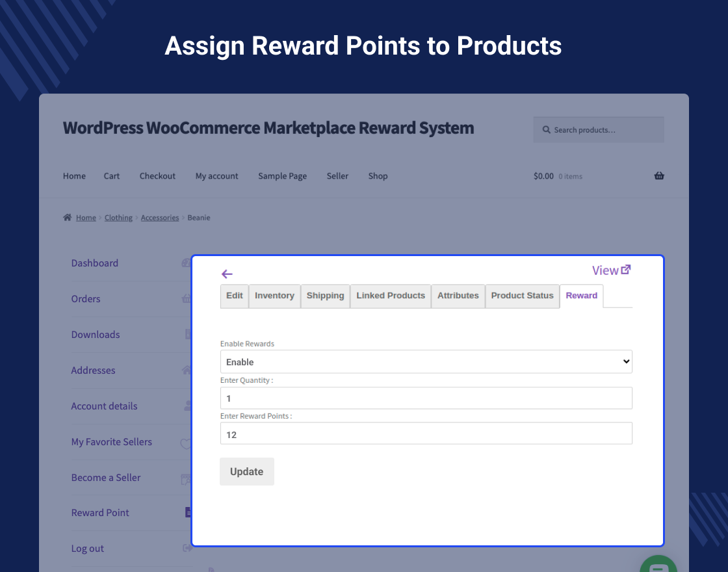This screenshot has width=728, height=572.
Task: Click the Account details person icon
Action: (x=188, y=406)
